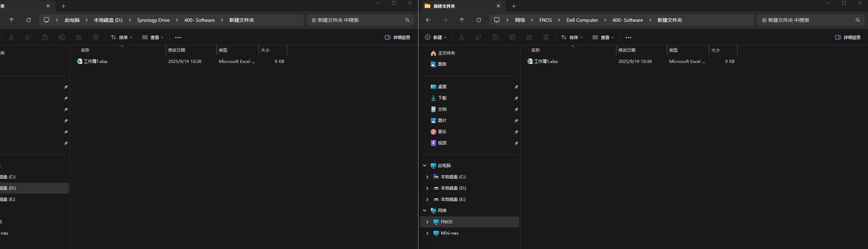Expand 本地磁盘 (C:) in right sidebar
Screen dimensions: 868x249
click(427, 177)
